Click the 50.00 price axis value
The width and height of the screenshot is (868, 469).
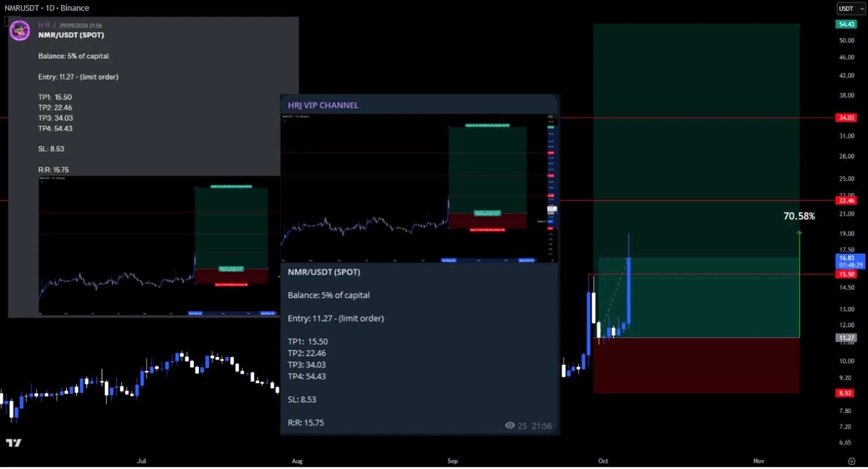point(847,41)
